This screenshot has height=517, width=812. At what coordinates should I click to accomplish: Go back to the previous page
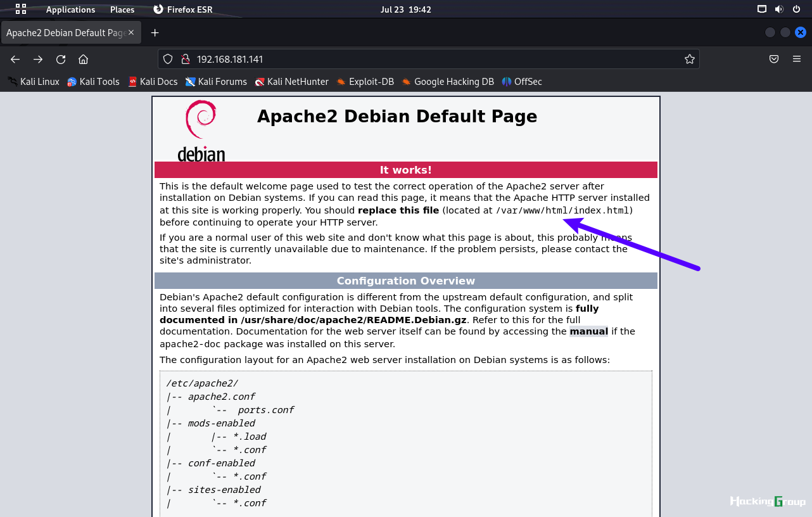15,59
